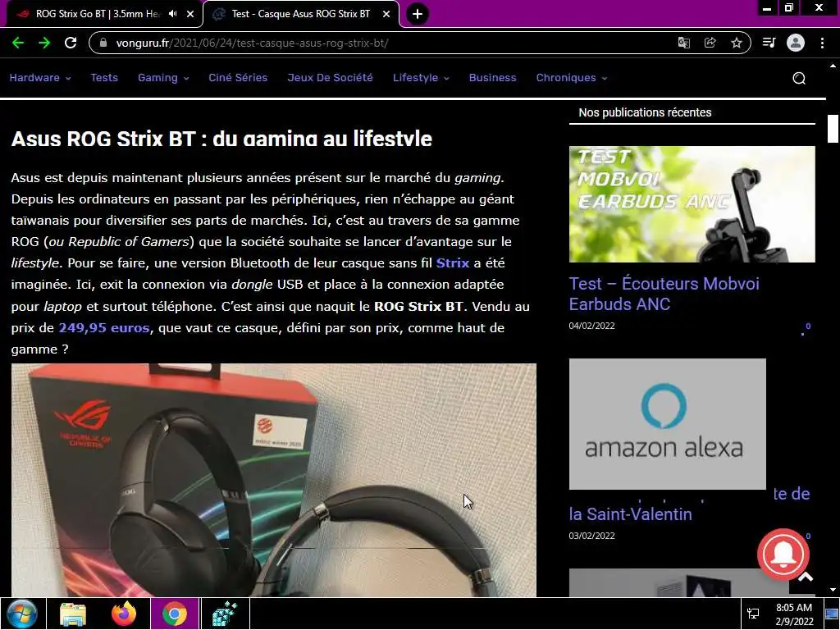Go forward with the green forward arrow
Screen dimensions: 840x630
click(44, 43)
